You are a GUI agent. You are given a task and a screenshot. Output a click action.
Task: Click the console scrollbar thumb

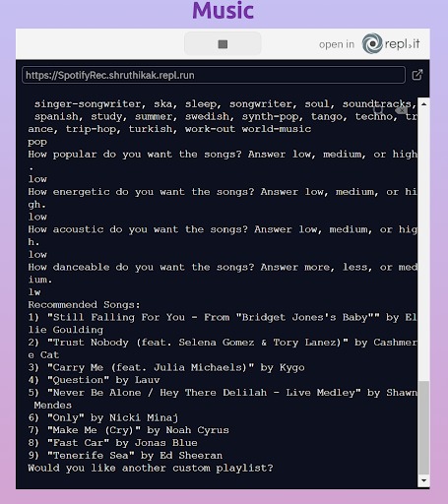423,427
